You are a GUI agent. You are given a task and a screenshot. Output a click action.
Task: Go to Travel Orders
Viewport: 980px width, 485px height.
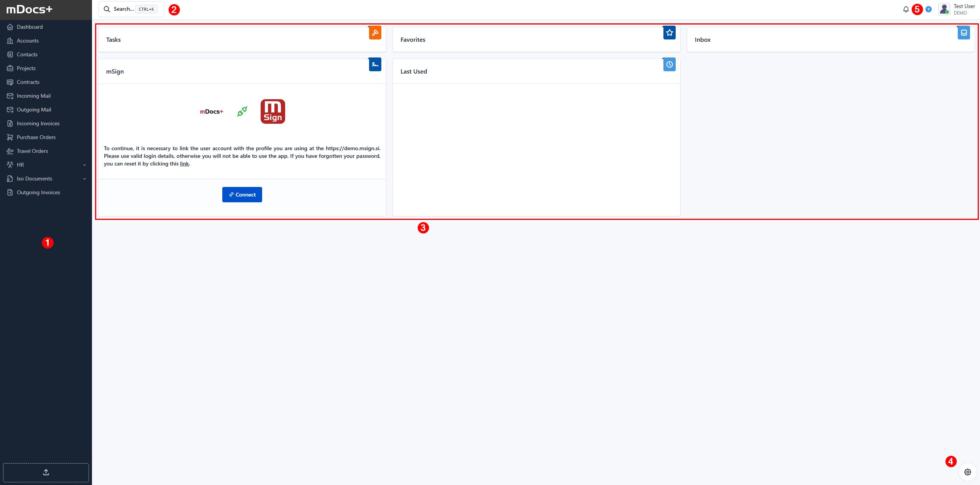(46, 151)
